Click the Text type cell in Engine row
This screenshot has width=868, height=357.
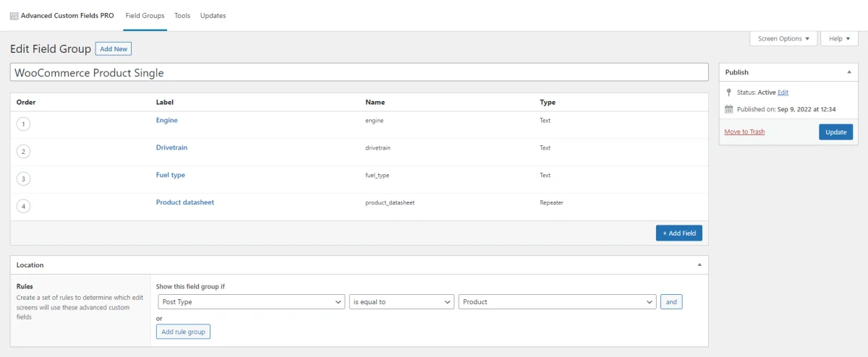coord(545,121)
